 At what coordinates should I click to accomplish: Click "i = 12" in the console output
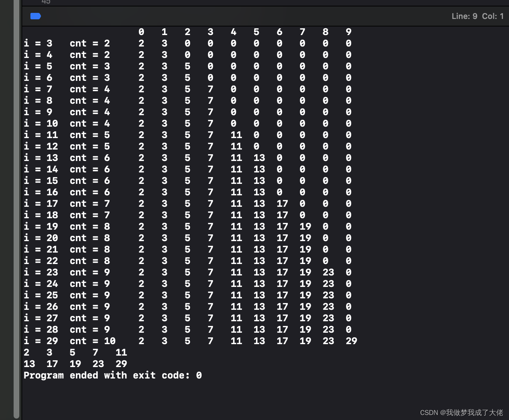41,146
